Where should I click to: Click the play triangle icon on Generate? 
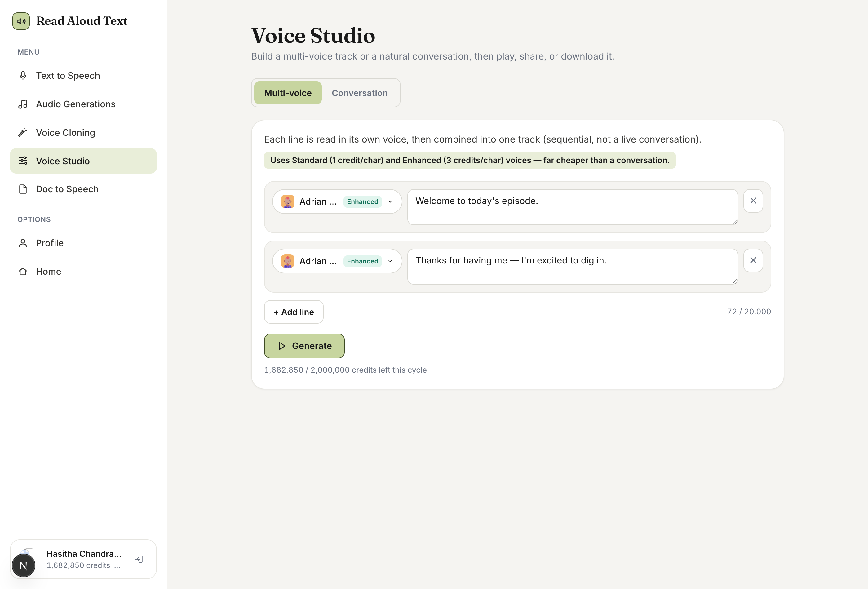coord(282,346)
